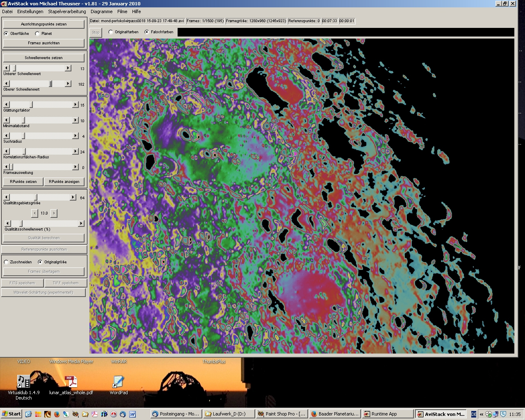
Task: Click right arrow of Unterer Schwellenwert slider
Action: tap(68, 68)
